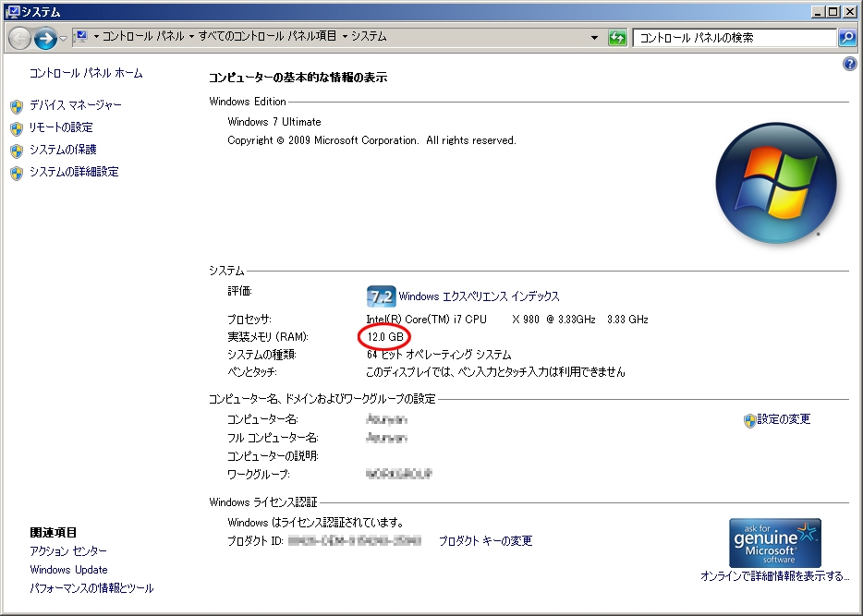Open Windows エクスペリエンス インデックス link
This screenshot has height=616, width=863.
(479, 296)
